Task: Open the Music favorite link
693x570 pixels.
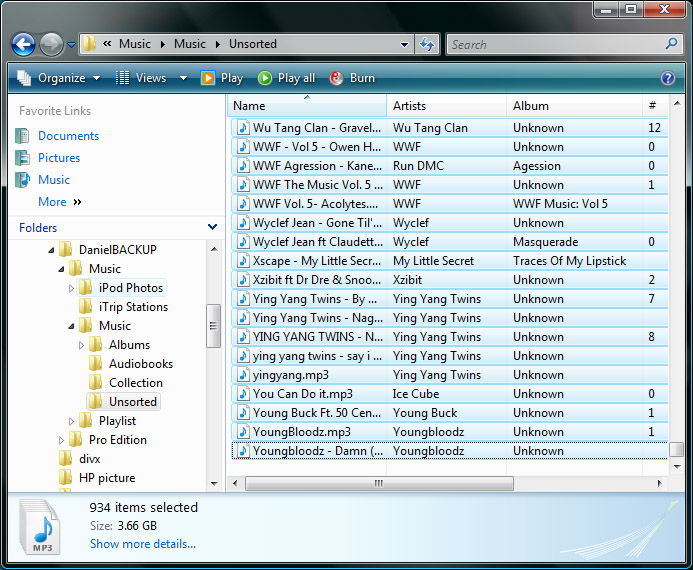Action: [54, 180]
